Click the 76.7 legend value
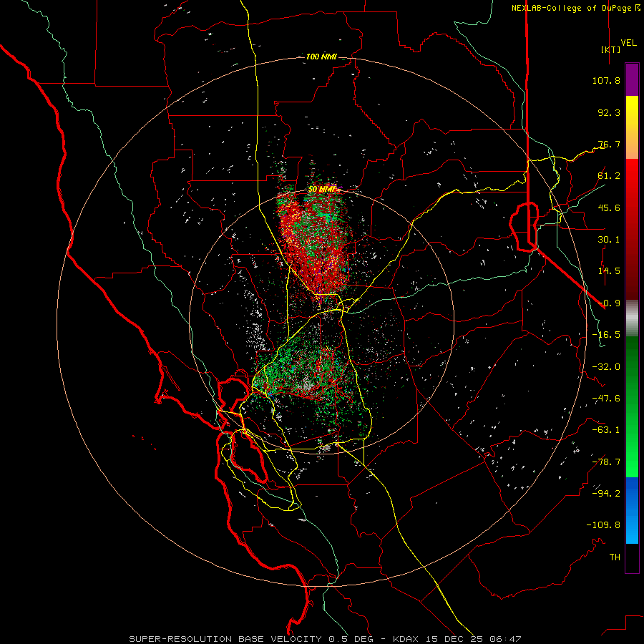Viewport: 644px width, 644px height. (x=609, y=144)
